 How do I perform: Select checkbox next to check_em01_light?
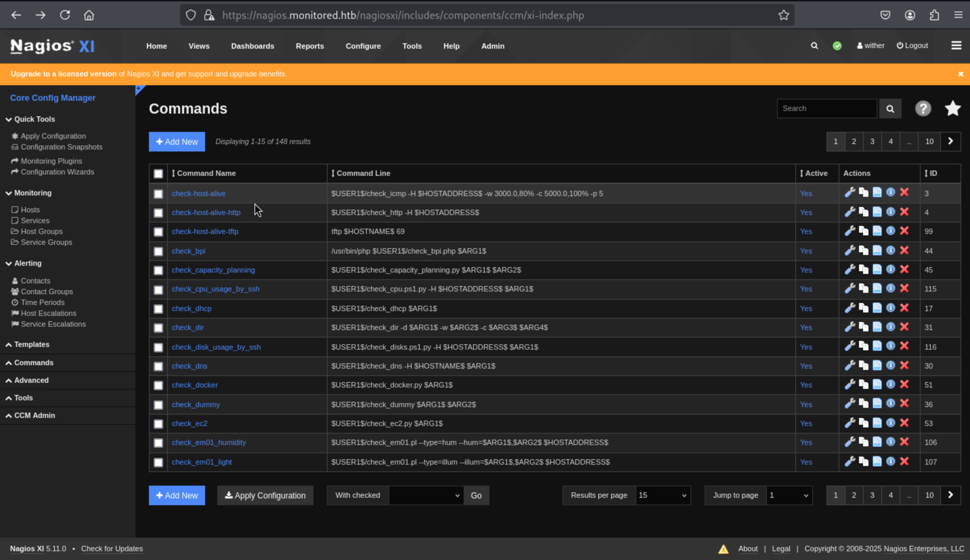pyautogui.click(x=158, y=462)
